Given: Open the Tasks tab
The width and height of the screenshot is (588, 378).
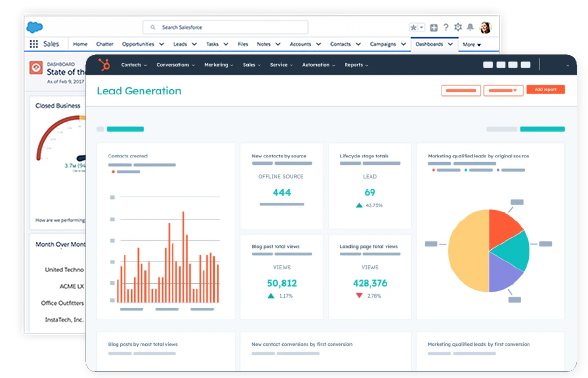Looking at the screenshot, I should coord(212,44).
